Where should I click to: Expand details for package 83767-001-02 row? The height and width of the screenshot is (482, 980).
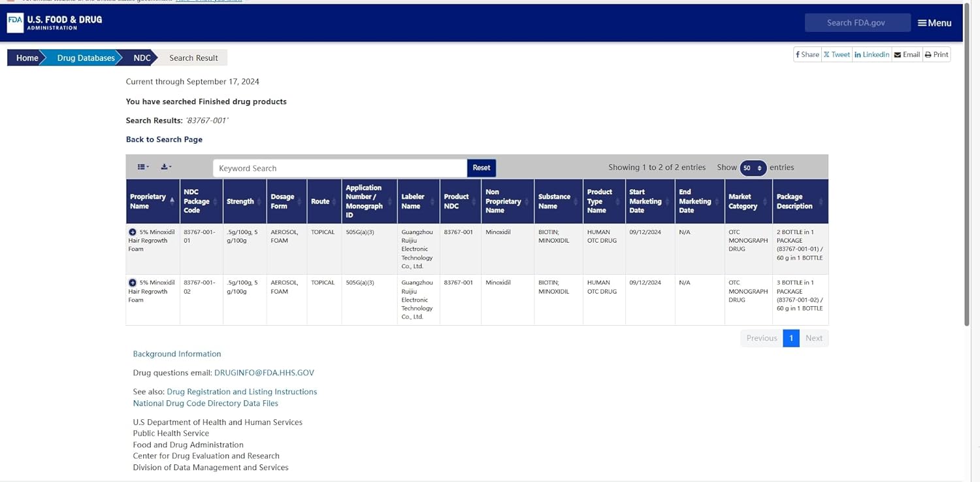[x=133, y=283]
